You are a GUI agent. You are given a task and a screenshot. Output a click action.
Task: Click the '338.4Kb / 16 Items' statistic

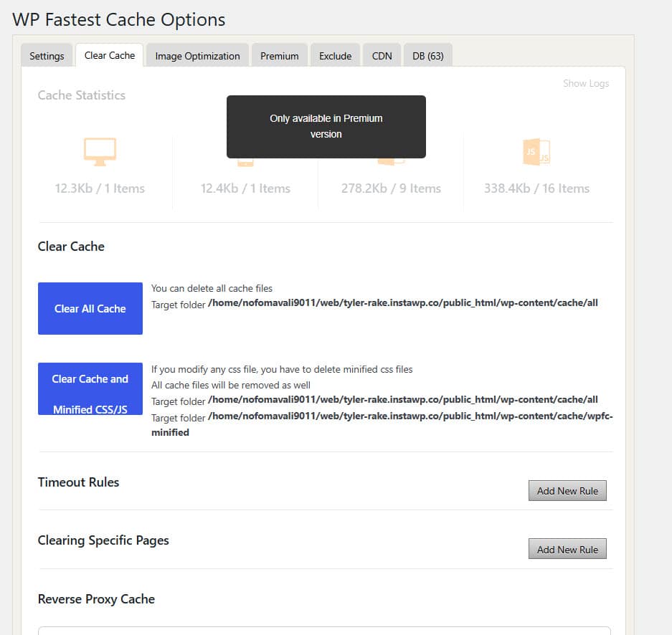[536, 188]
